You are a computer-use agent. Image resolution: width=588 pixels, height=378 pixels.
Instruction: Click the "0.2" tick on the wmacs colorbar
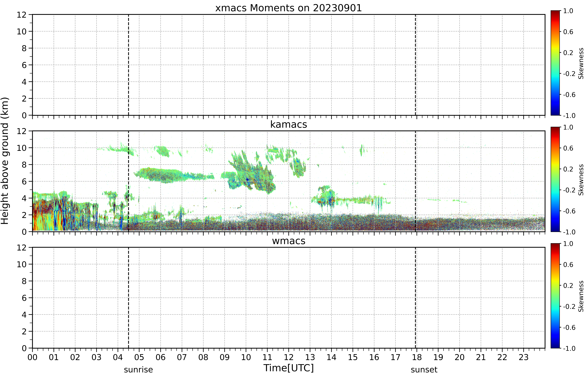[x=568, y=285]
